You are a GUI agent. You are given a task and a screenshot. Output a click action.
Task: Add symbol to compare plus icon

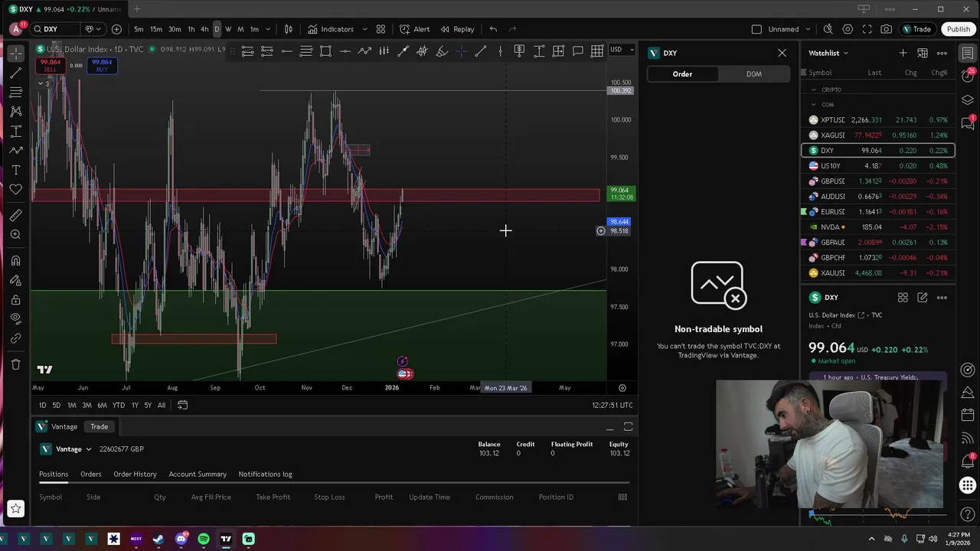click(x=116, y=29)
